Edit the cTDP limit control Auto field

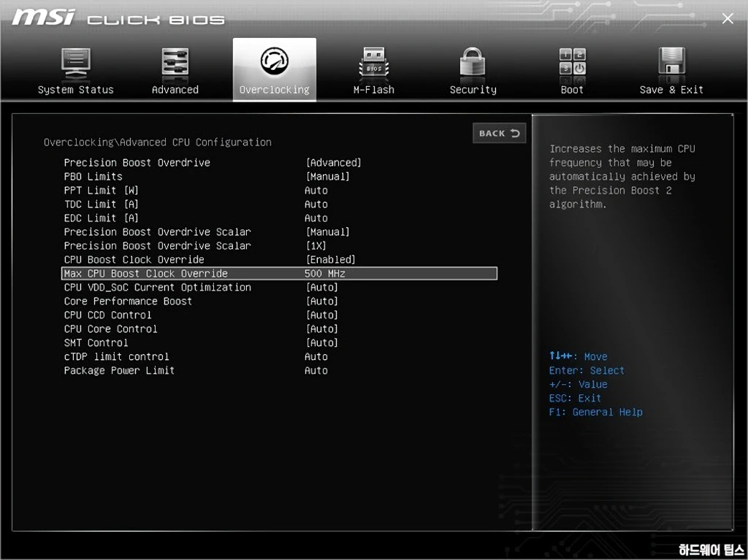(316, 356)
